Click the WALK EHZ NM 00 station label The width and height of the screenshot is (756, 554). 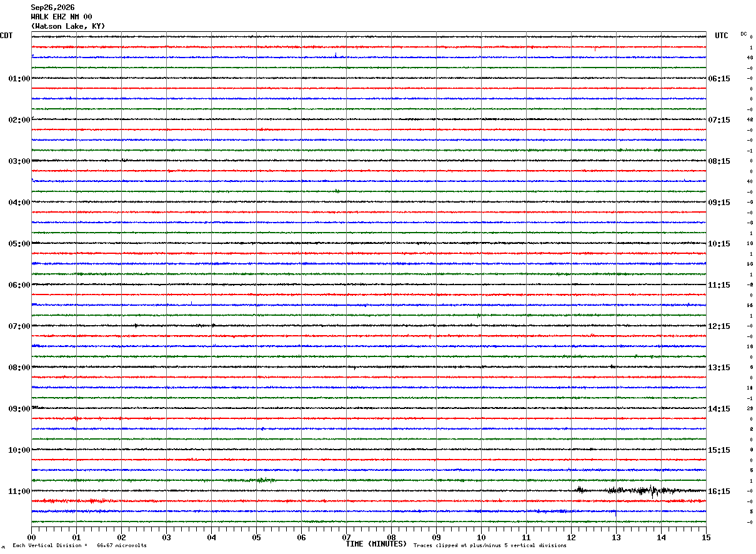click(x=61, y=17)
